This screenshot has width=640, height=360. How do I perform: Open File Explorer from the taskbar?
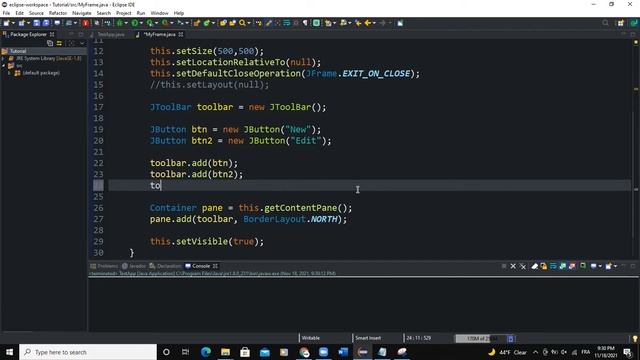pyautogui.click(x=225, y=352)
